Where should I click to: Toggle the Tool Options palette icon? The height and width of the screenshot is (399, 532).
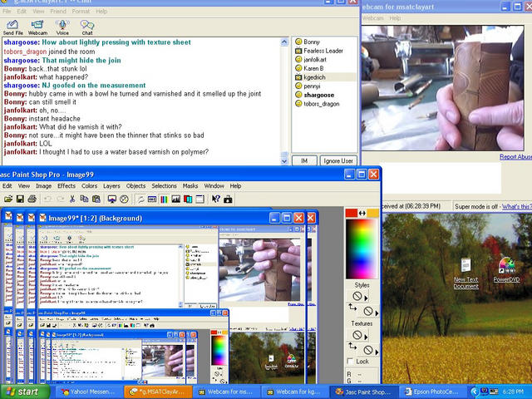[x=152, y=199]
